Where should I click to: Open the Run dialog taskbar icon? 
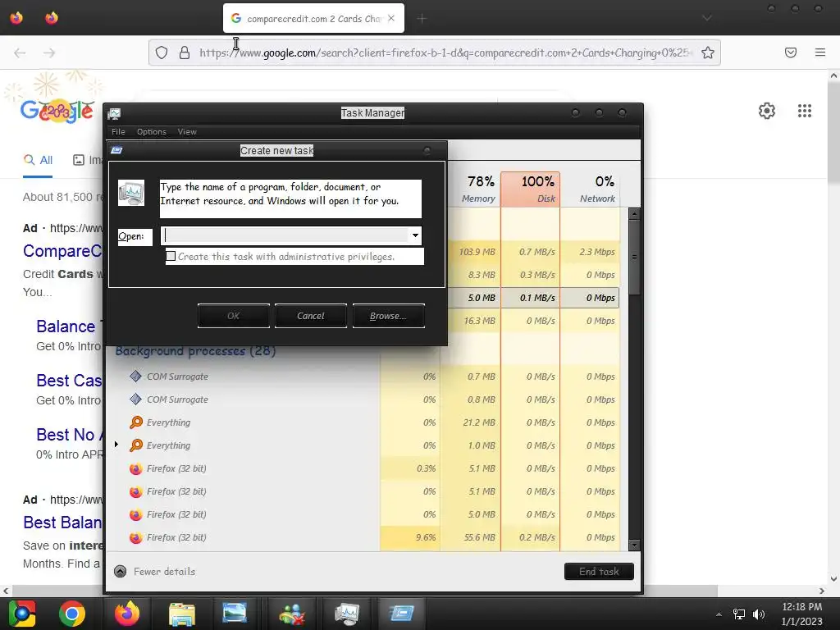click(x=402, y=613)
